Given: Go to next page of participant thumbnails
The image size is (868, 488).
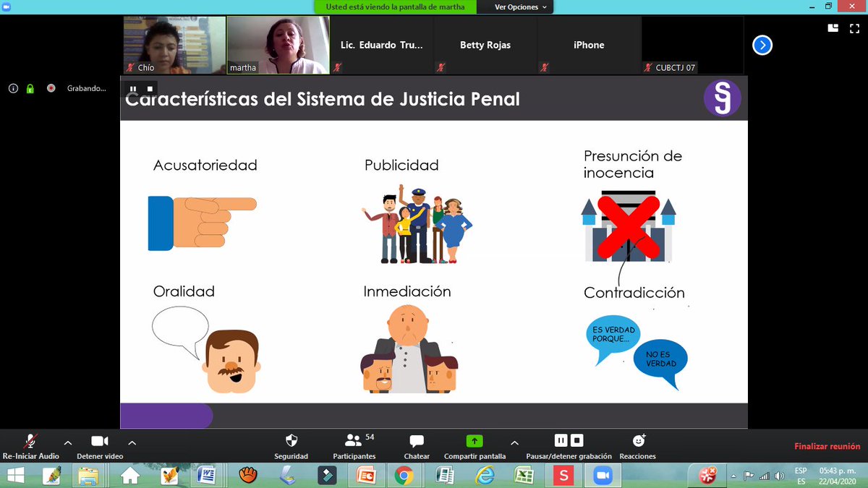Looking at the screenshot, I should tap(762, 46).
